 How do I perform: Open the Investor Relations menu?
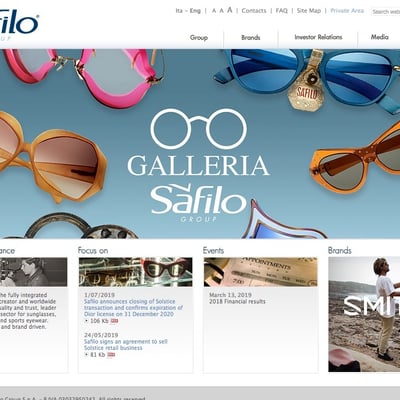[318, 37]
